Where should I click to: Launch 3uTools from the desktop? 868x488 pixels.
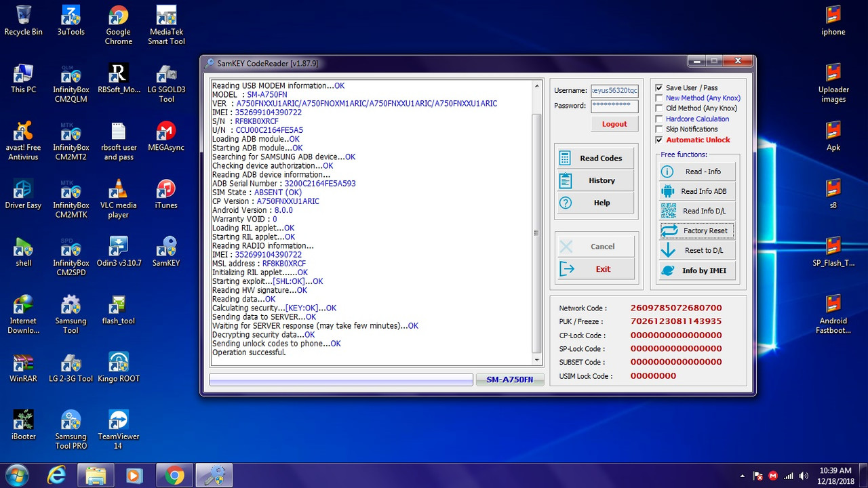pos(71,20)
